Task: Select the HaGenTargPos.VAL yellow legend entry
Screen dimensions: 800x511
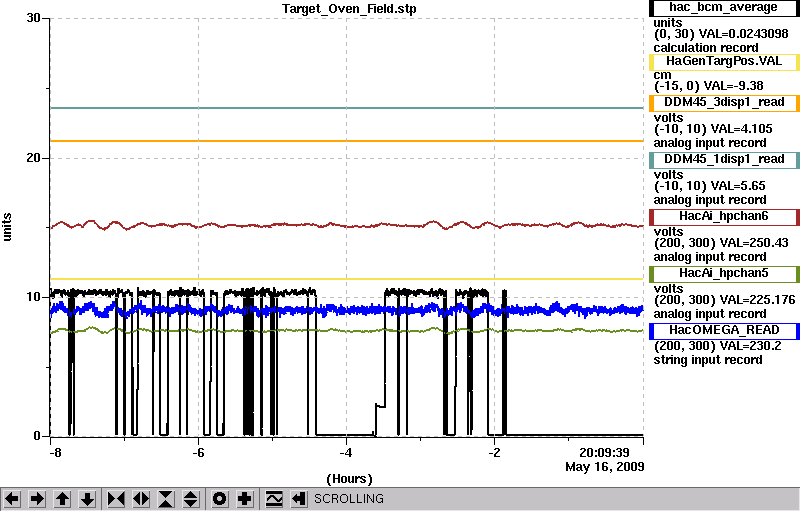Action: 724,61
